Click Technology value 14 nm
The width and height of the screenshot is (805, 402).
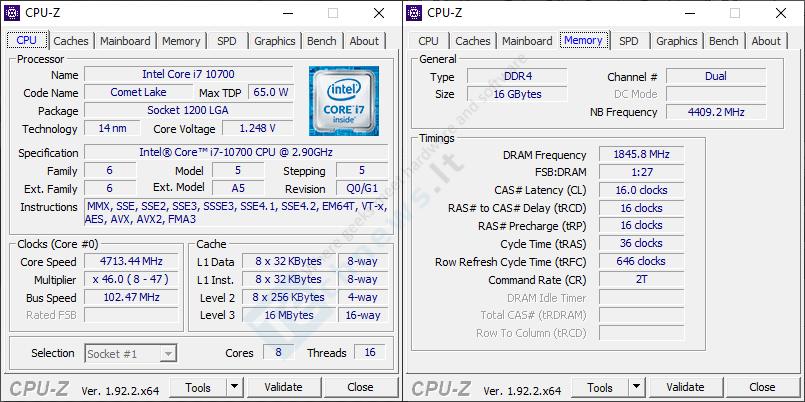point(112,128)
